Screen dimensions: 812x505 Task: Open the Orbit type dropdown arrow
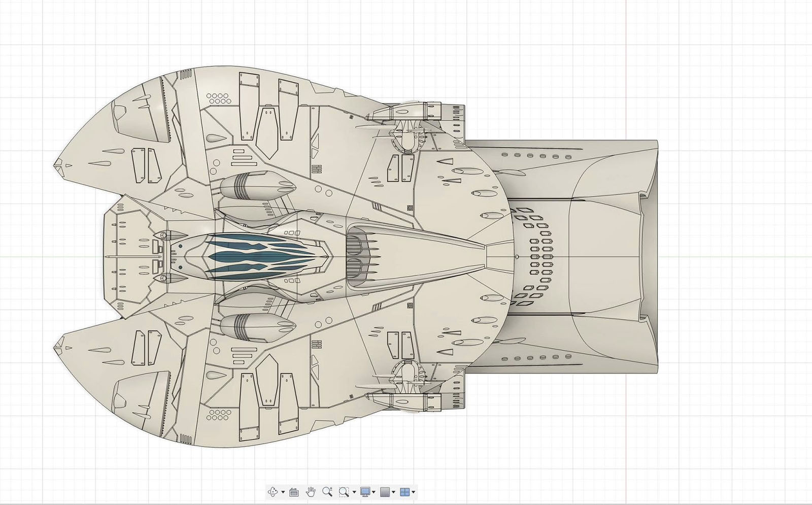click(283, 492)
